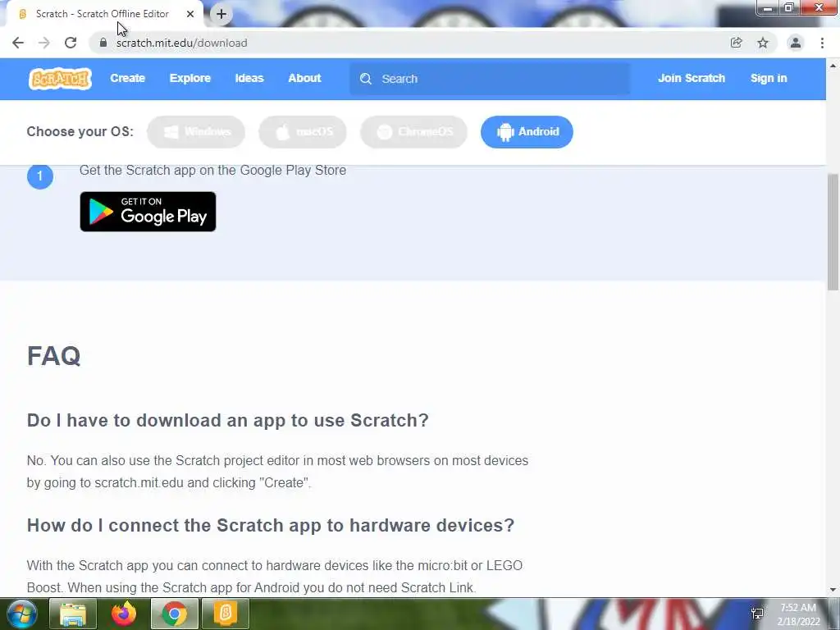
Task: Choose ChromeOS as your OS
Action: 413,132
